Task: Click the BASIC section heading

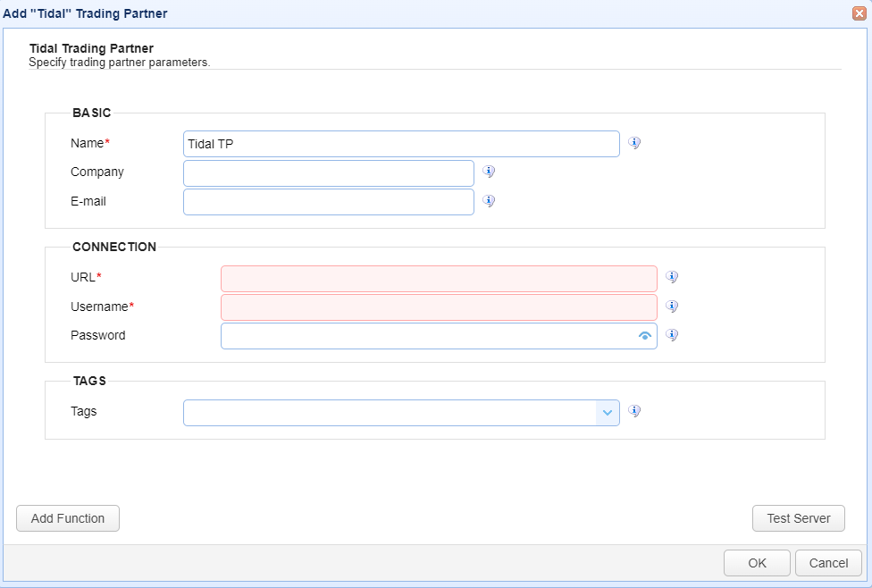Action: (92, 113)
